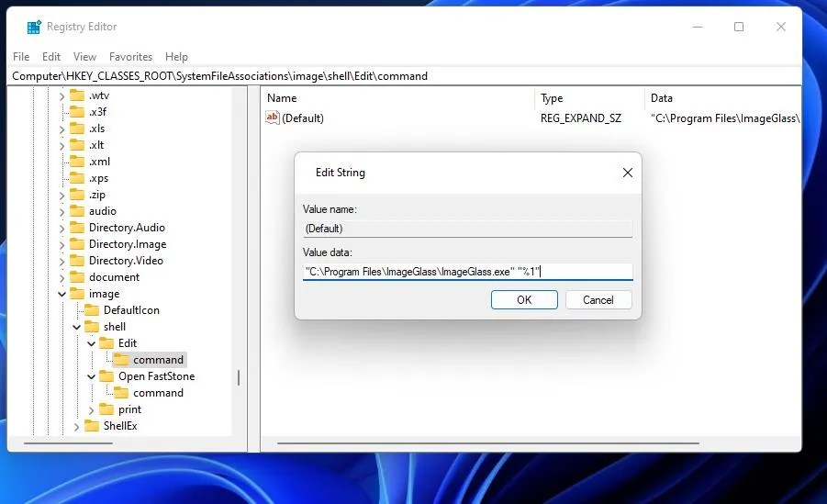Collapse the shell key
Image resolution: width=827 pixels, height=504 pixels.
click(76, 327)
